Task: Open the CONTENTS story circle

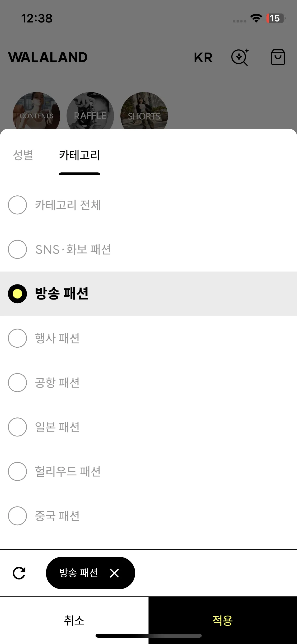Action: pyautogui.click(x=36, y=111)
